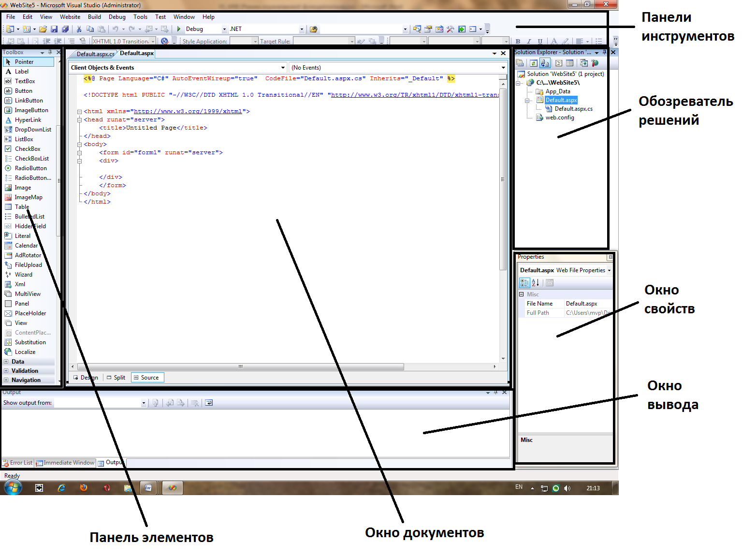Open the Error List tab
The image size is (756, 557).
click(17, 463)
